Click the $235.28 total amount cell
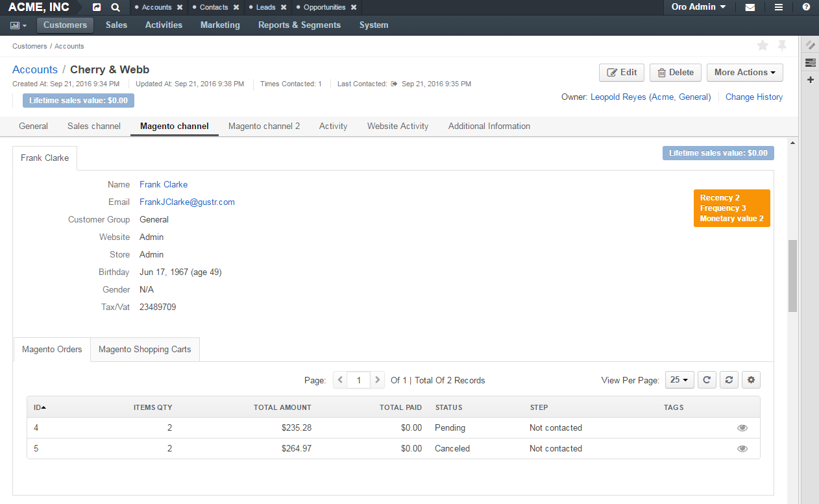The image size is (819, 504). pos(297,428)
